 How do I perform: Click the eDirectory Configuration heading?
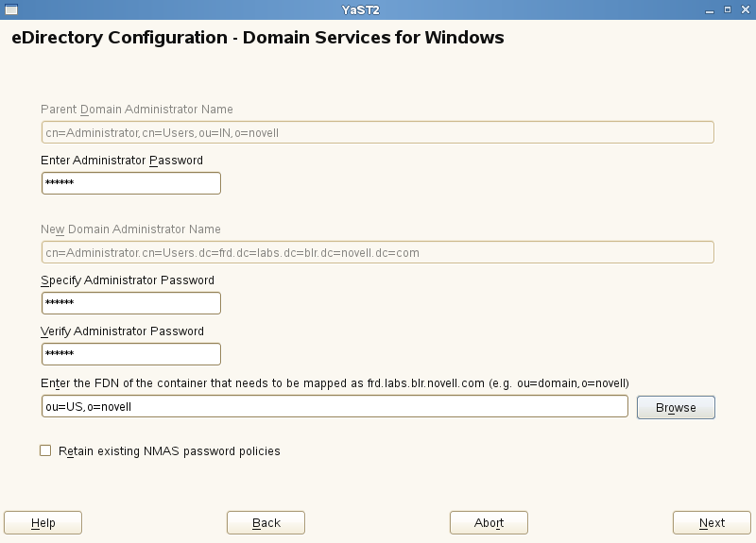tap(257, 39)
